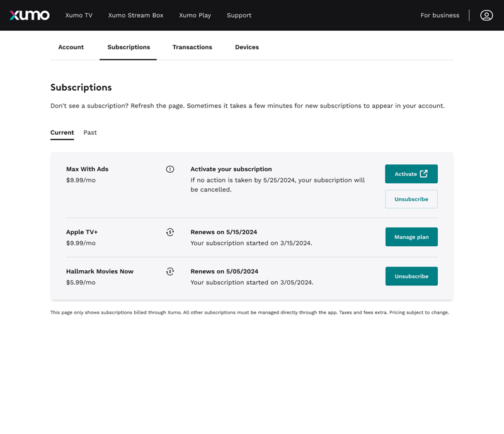Manage the Apple TV+ plan

[411, 237]
